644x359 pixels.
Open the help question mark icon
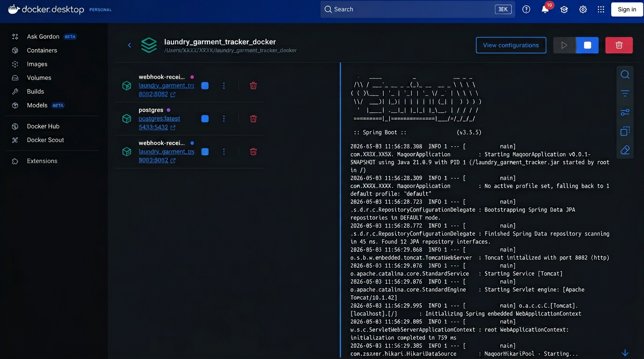click(526, 9)
